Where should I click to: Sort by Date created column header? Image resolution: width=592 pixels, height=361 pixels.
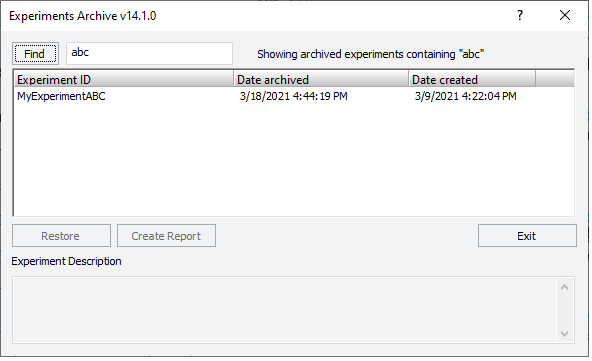(x=472, y=80)
